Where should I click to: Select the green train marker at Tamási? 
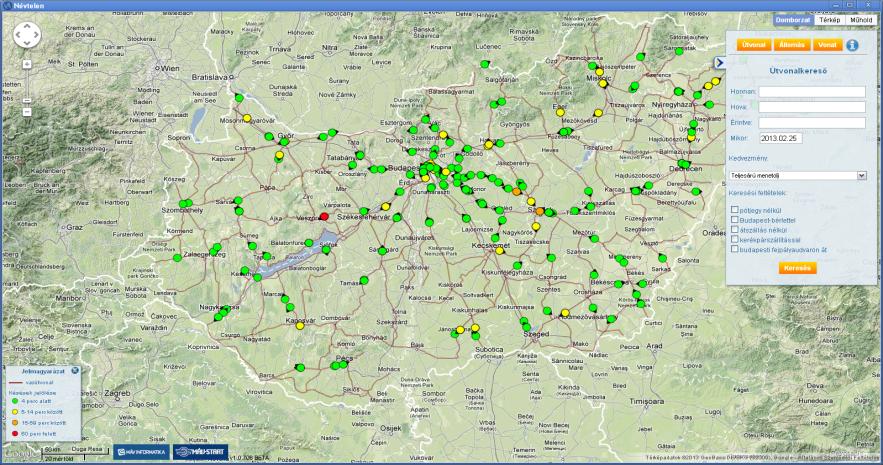click(364, 280)
